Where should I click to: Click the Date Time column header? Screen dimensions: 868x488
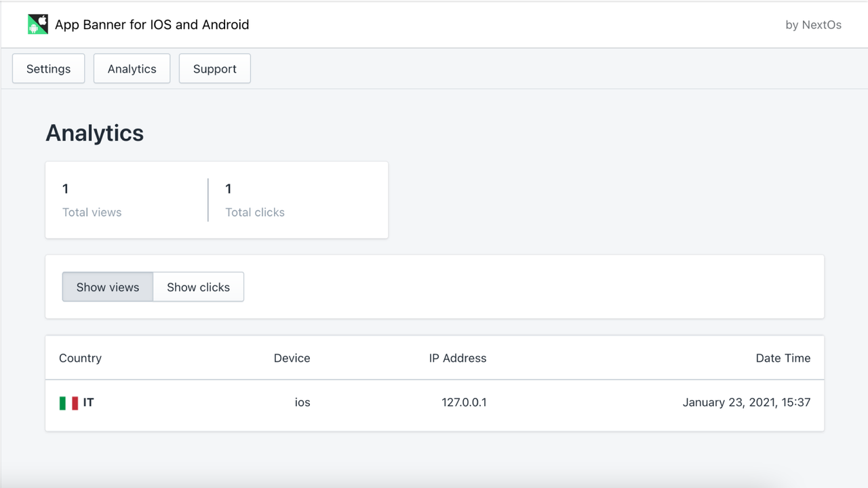pos(783,358)
